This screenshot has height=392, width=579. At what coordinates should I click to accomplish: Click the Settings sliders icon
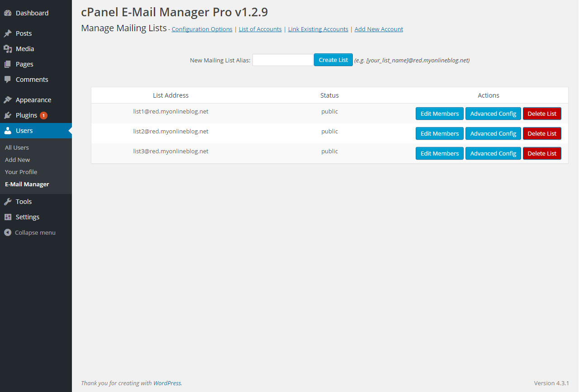point(8,217)
